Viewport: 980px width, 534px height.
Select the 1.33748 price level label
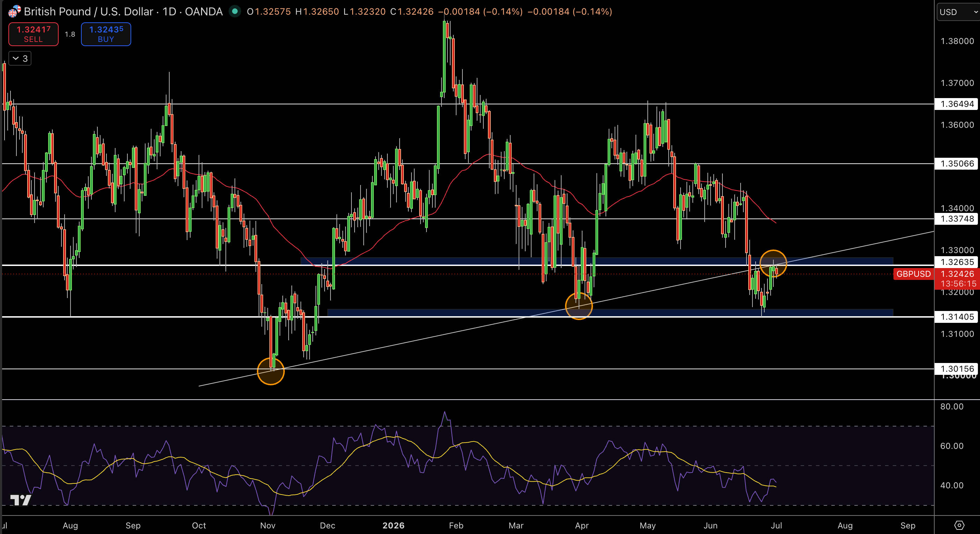click(x=956, y=219)
